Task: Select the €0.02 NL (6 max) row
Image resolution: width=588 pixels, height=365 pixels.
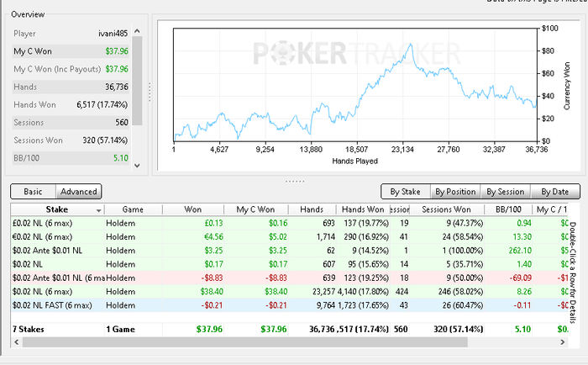Action: (290, 237)
